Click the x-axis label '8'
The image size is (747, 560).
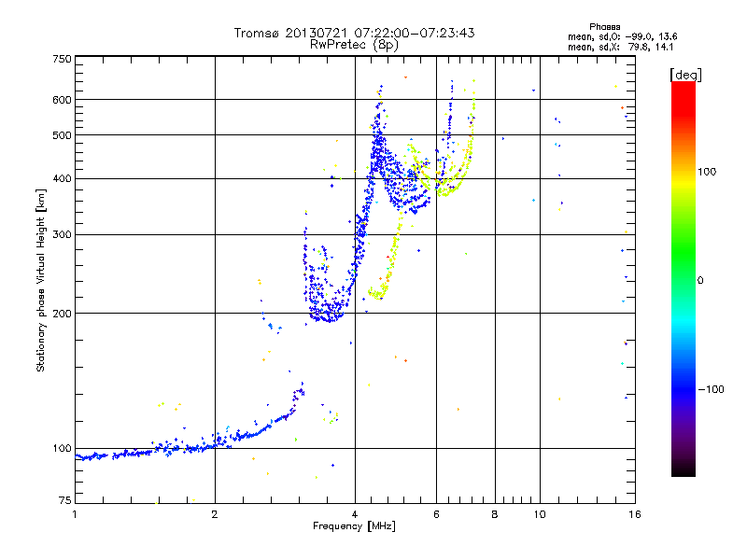pyautogui.click(x=495, y=514)
